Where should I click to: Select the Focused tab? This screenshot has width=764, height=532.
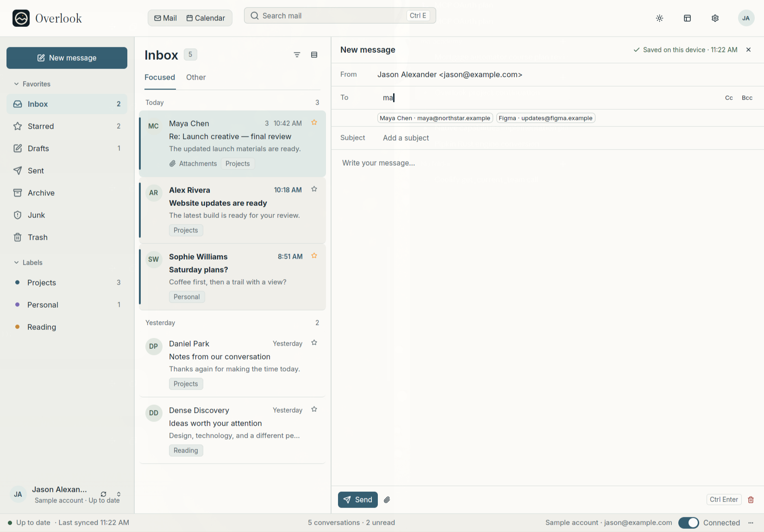(x=160, y=77)
